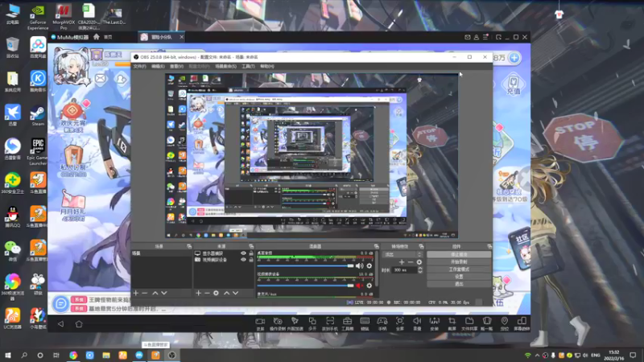Open Settings button in OBS Controls
The image size is (644, 362).
(x=459, y=277)
